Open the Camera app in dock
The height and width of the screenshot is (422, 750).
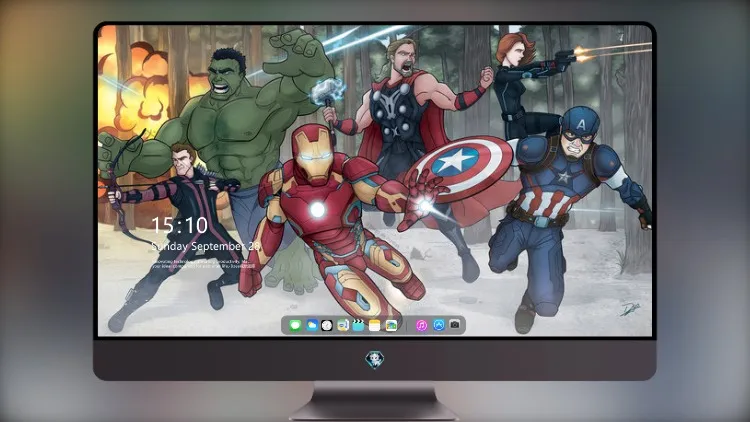pos(455,324)
